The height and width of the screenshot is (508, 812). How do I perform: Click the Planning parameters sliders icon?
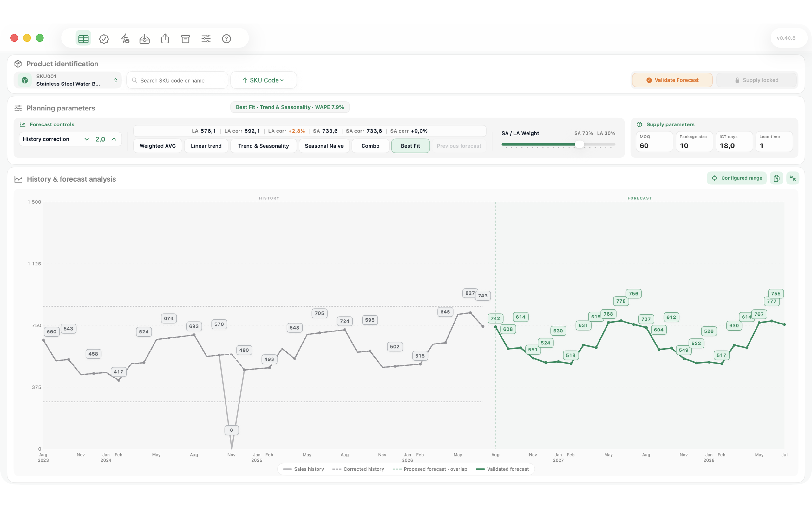[x=18, y=108]
